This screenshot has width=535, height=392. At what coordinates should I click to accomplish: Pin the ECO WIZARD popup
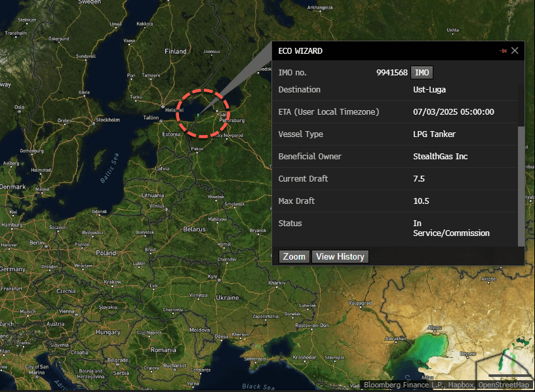tap(504, 50)
